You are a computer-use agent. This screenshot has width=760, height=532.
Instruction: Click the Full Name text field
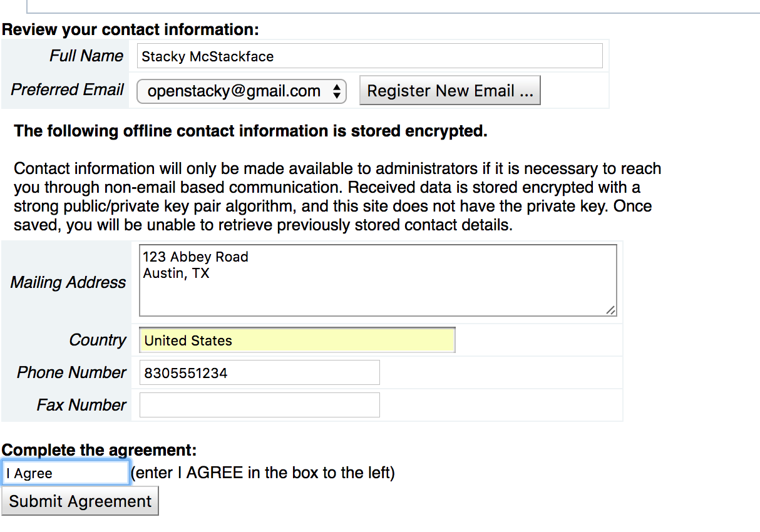[369, 56]
